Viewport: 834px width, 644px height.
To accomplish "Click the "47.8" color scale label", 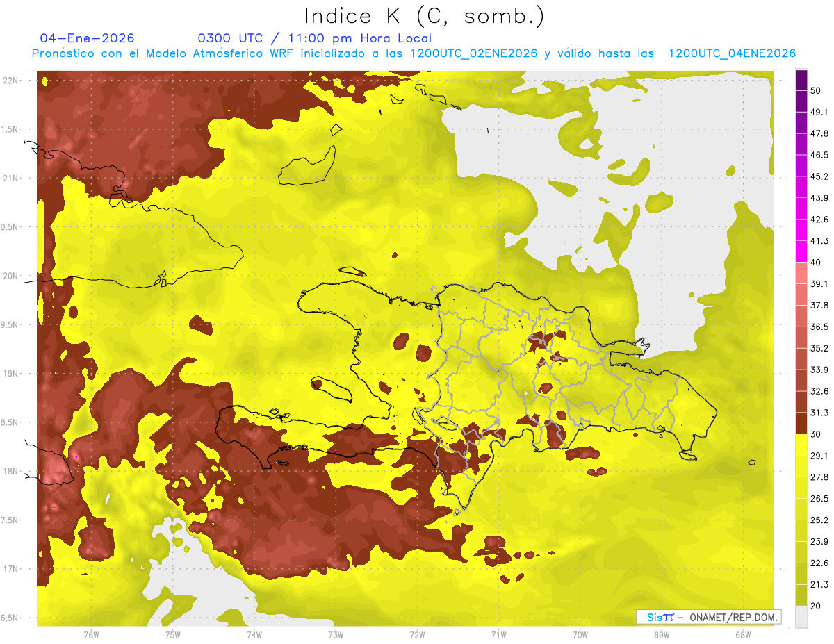I will tap(819, 133).
